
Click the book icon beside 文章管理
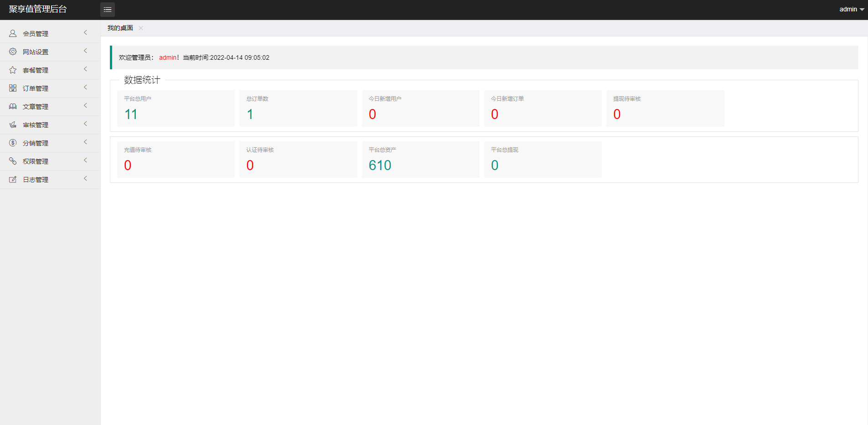[13, 106]
